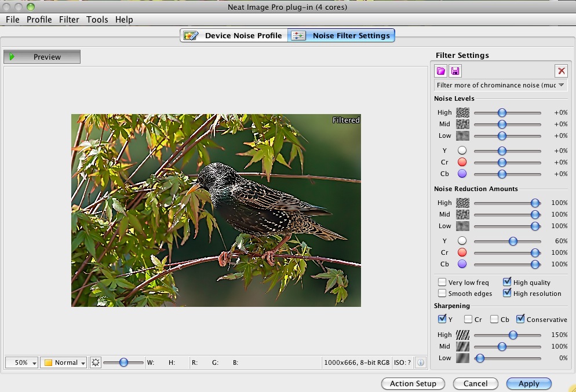Toggle Conservative sharpening checkbox
The height and width of the screenshot is (392, 576).
tap(520, 319)
